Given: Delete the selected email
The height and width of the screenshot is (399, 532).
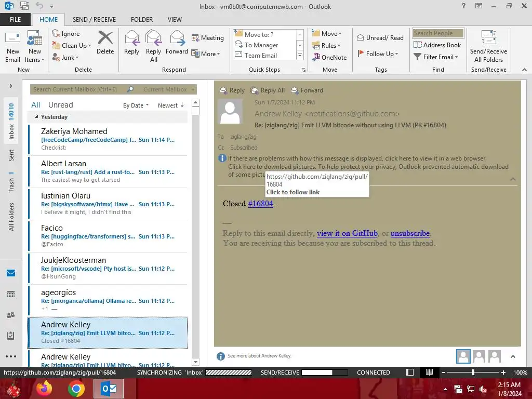Looking at the screenshot, I should [105, 43].
